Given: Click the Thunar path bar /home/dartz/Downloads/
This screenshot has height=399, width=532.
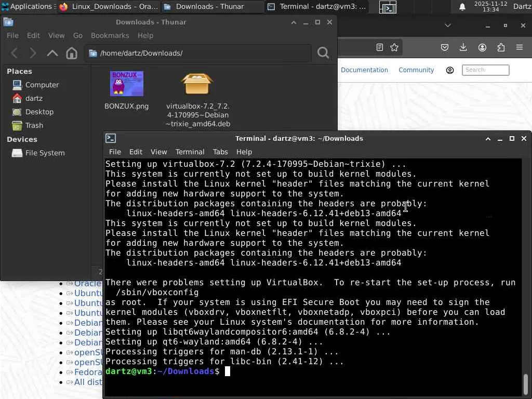Looking at the screenshot, I should point(198,54).
